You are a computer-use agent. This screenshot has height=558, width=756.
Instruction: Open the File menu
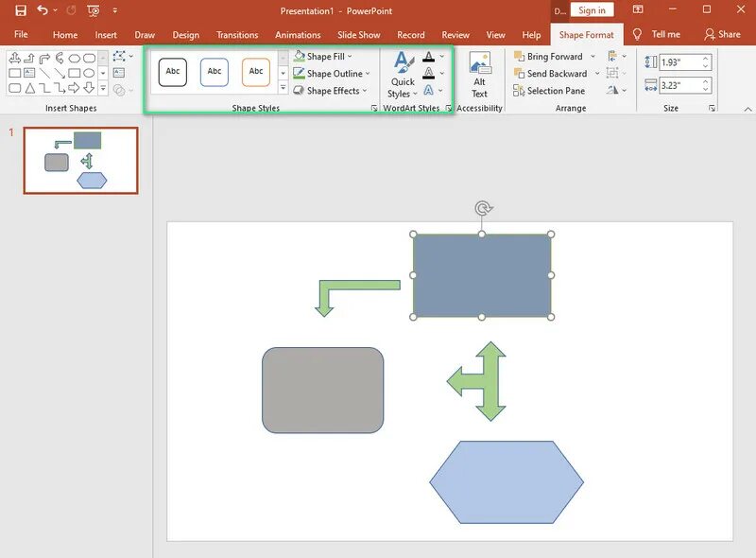[21, 35]
